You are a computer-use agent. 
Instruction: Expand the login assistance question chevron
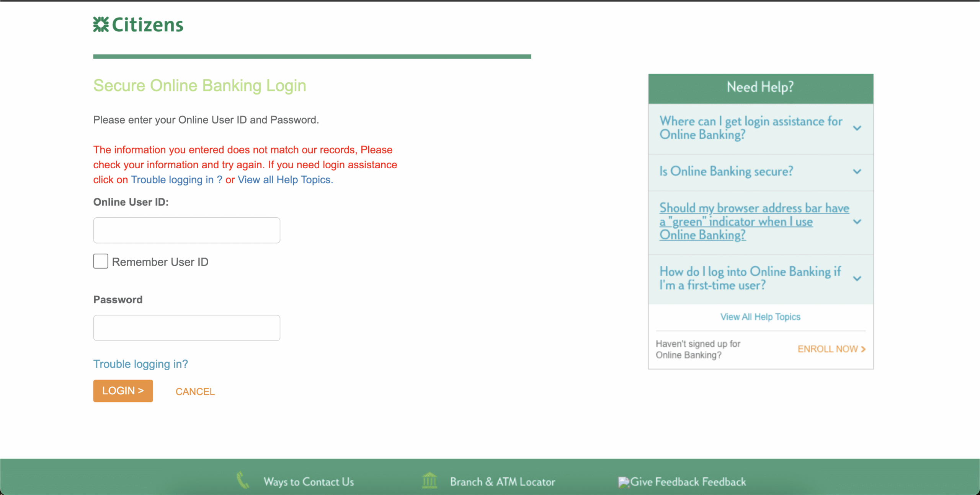pos(857,128)
